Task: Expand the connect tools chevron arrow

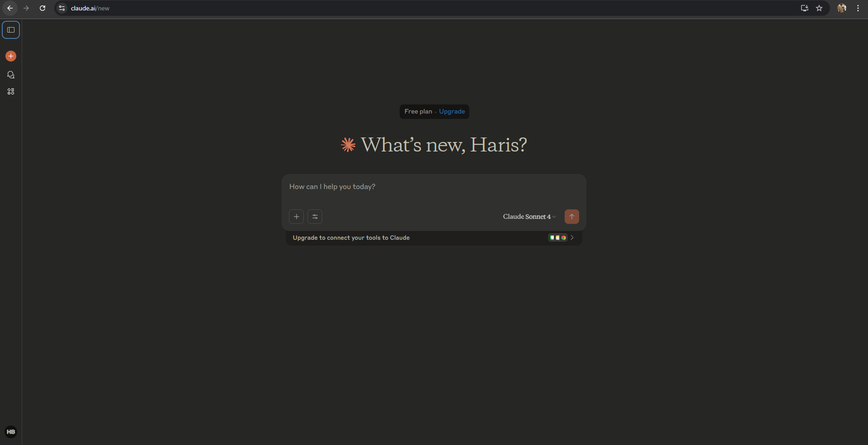Action: pyautogui.click(x=572, y=237)
